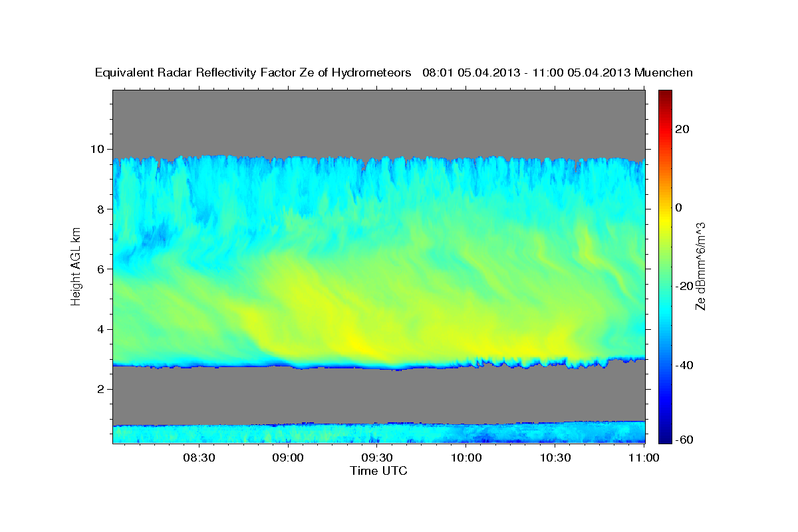
Task: Click the dark blue bottom of the colorbar
Action: click(664, 438)
